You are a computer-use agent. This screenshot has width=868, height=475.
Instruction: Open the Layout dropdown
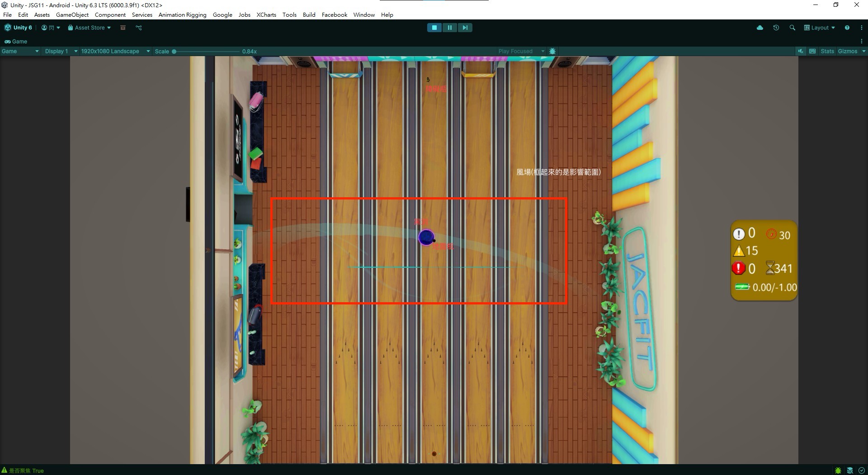[819, 28]
